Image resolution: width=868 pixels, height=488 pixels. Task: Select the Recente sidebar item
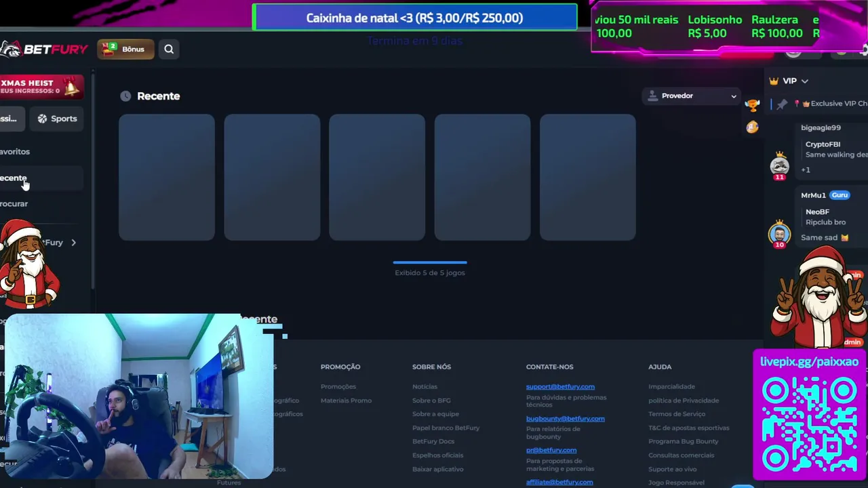pyautogui.click(x=41, y=178)
